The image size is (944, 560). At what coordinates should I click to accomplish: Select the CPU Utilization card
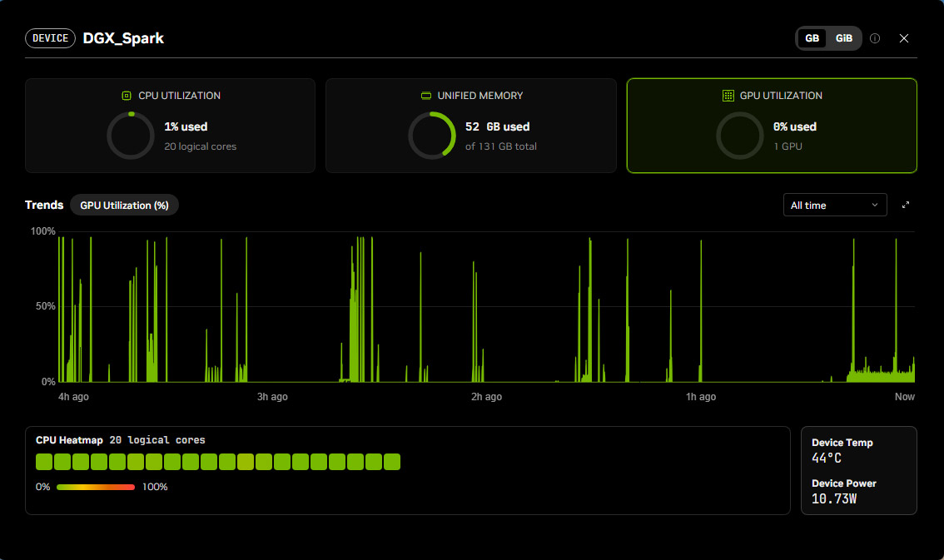[171, 126]
